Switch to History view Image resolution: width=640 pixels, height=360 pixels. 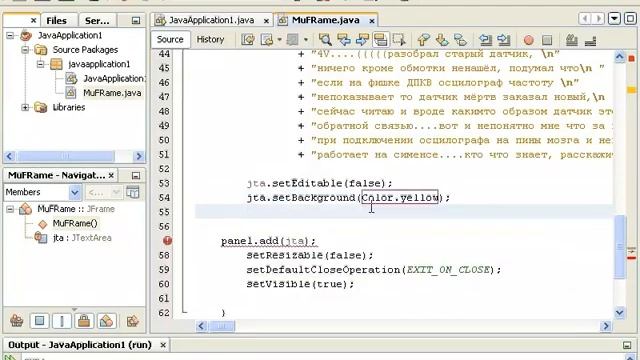(210, 40)
